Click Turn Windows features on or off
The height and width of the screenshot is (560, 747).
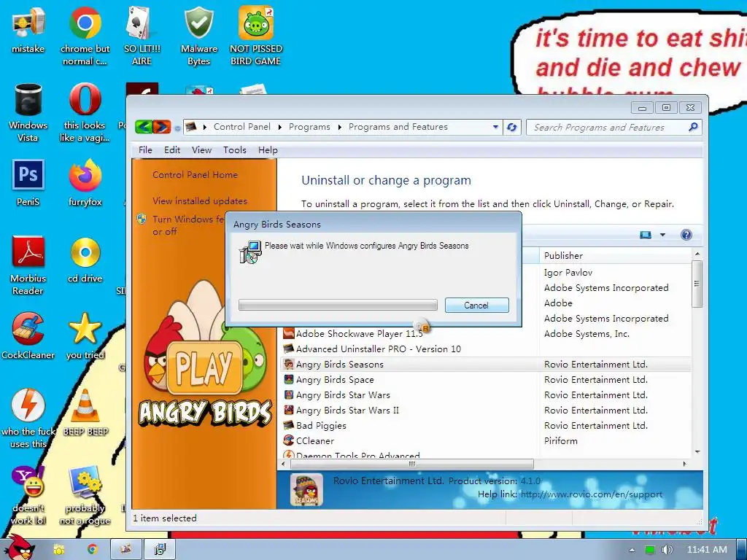(x=188, y=225)
